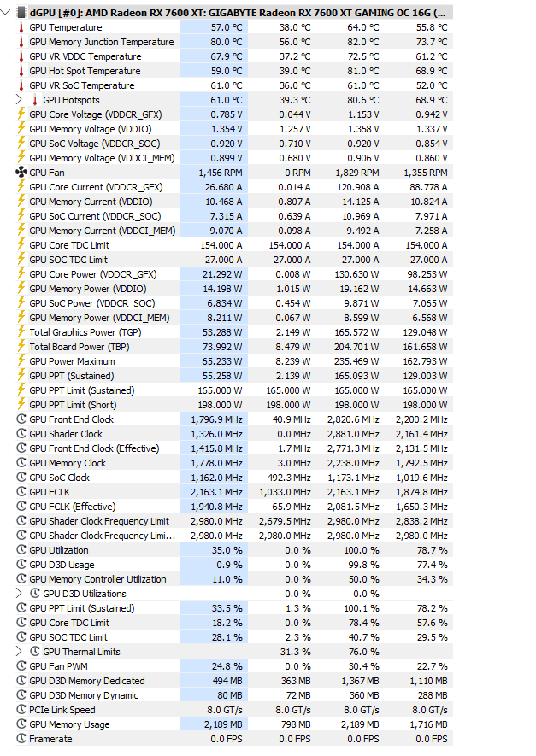The height and width of the screenshot is (756, 536).
Task: Select GPU SoC Power (VDDCR_SOC) row label
Action: (x=92, y=303)
